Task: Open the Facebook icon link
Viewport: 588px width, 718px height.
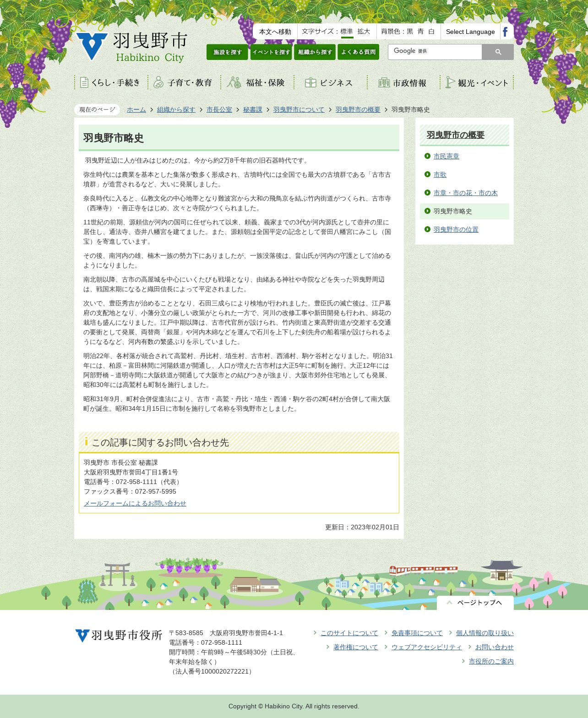Action: click(x=505, y=32)
